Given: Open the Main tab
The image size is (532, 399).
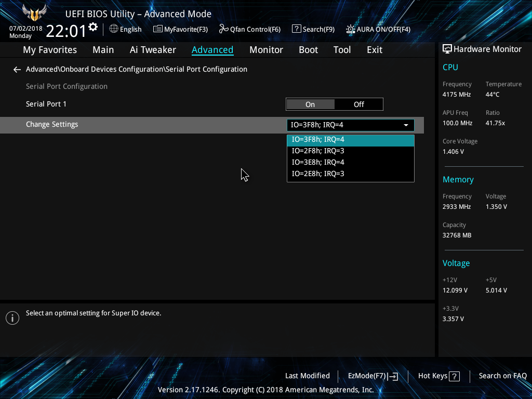Looking at the screenshot, I should [x=103, y=50].
